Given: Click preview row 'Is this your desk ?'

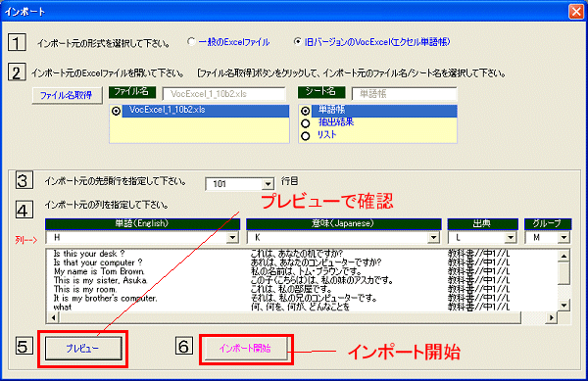Looking at the screenshot, I should tap(89, 254).
